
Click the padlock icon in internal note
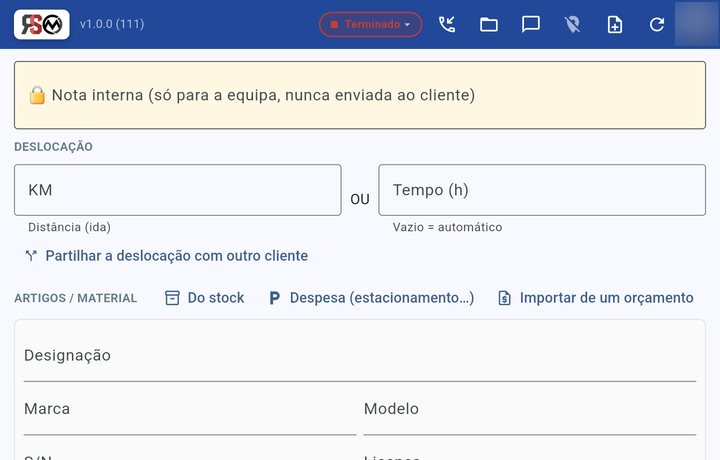click(37, 95)
